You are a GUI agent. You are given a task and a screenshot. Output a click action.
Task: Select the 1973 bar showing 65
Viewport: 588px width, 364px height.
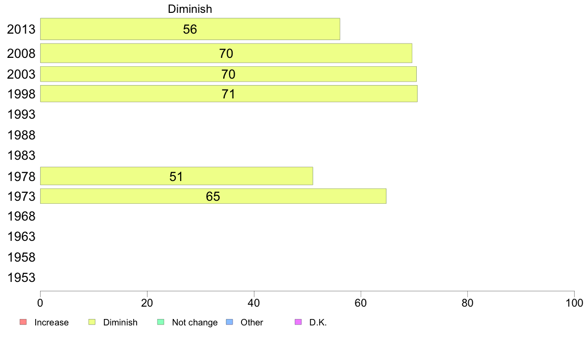click(x=213, y=196)
